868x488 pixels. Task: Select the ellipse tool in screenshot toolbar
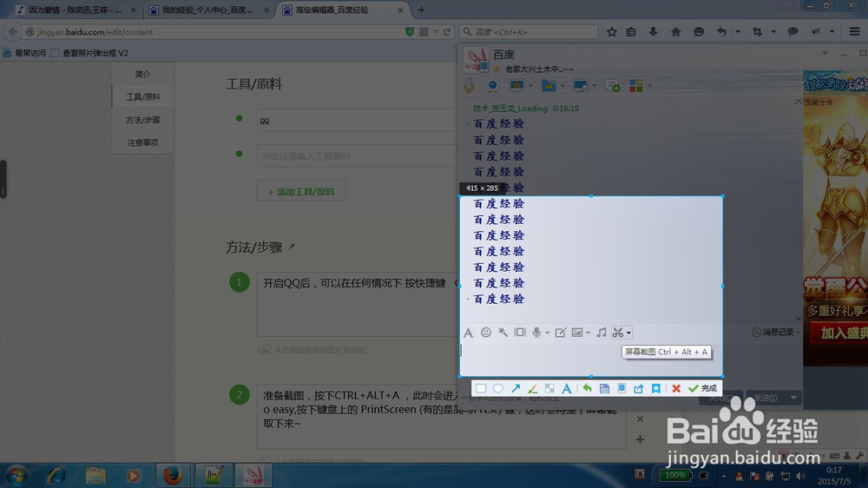(498, 388)
